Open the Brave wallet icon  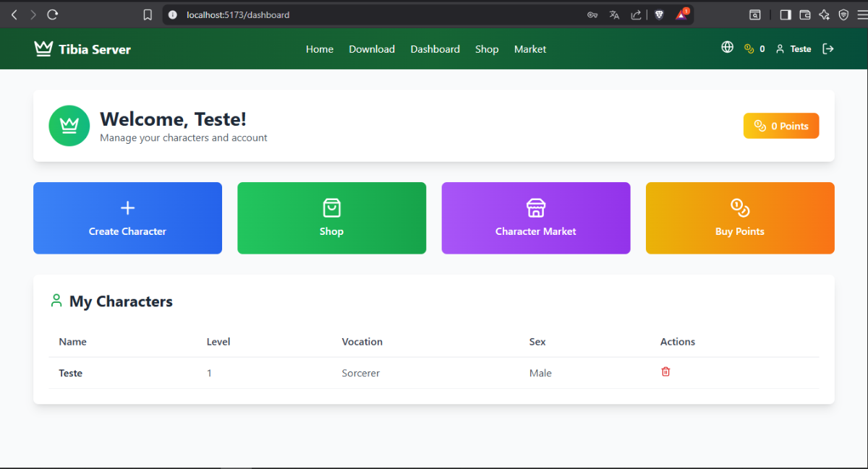[x=804, y=14]
